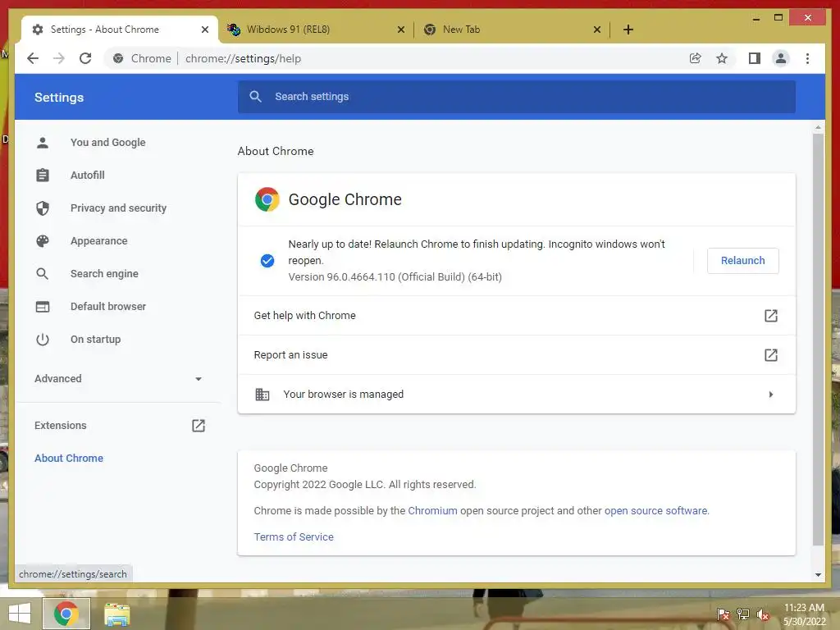Viewport: 840px width, 630px height.
Task: Bookmark this page with the star icon
Action: (x=722, y=58)
